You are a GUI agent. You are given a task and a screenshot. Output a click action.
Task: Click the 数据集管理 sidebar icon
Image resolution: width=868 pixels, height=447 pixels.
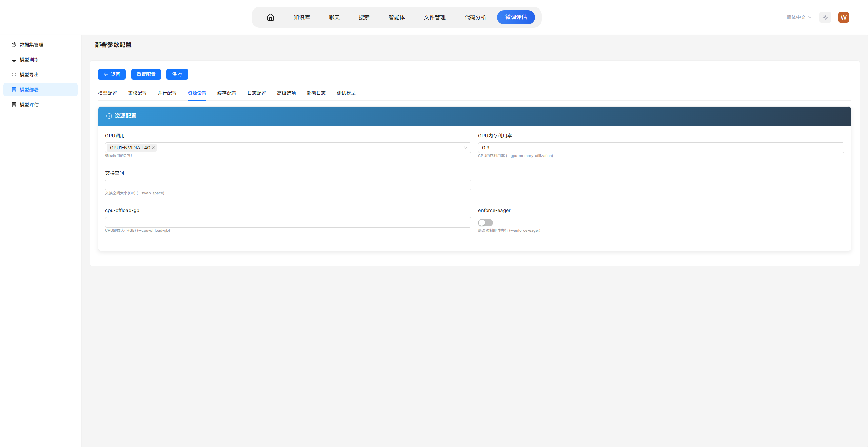[14, 45]
